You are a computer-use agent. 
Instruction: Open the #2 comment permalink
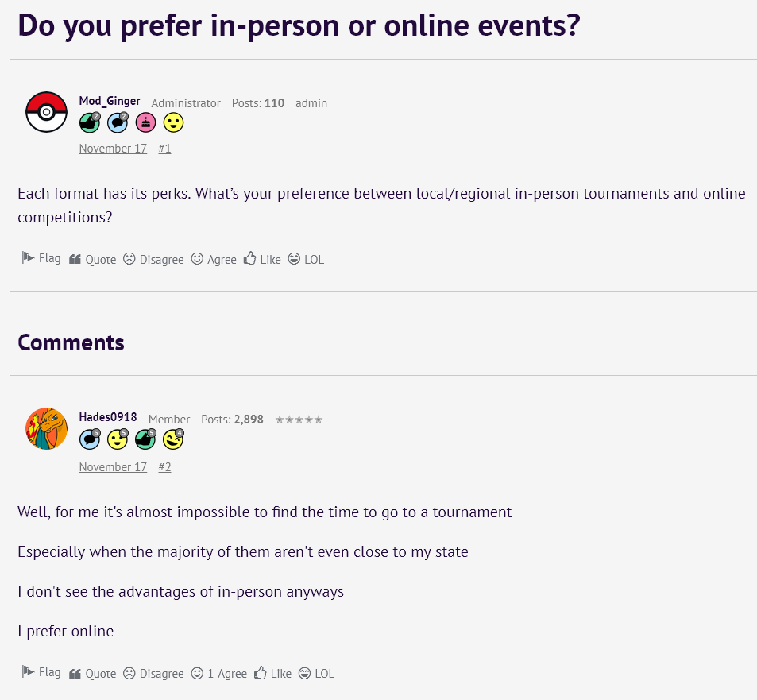pyautogui.click(x=164, y=466)
